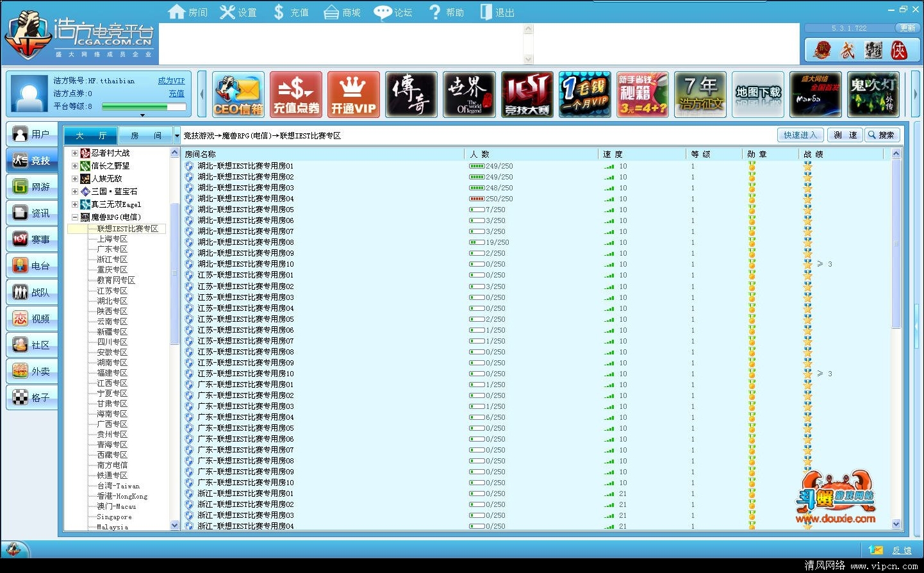Click 充值 link in account panel
This screenshot has width=924, height=573.
pos(176,94)
